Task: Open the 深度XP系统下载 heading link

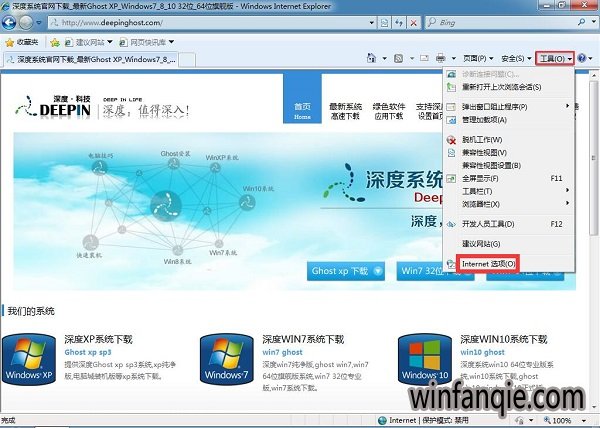Action: click(98, 339)
